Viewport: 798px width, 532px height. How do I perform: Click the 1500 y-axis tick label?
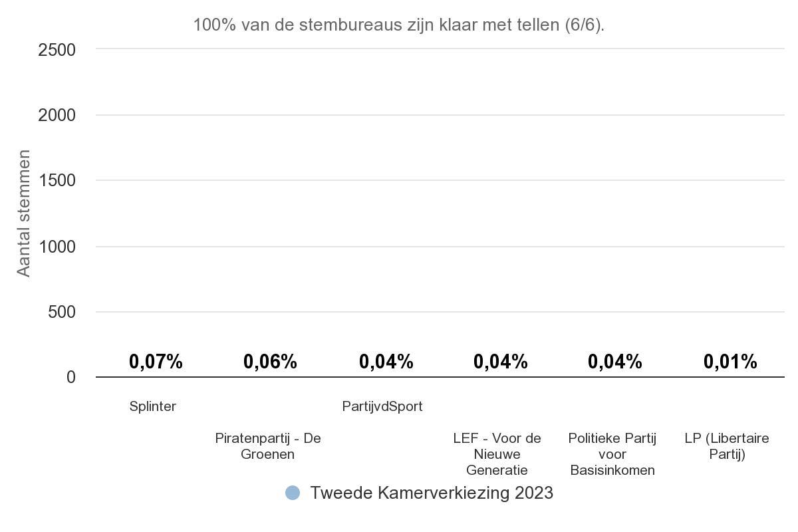pyautogui.click(x=57, y=181)
